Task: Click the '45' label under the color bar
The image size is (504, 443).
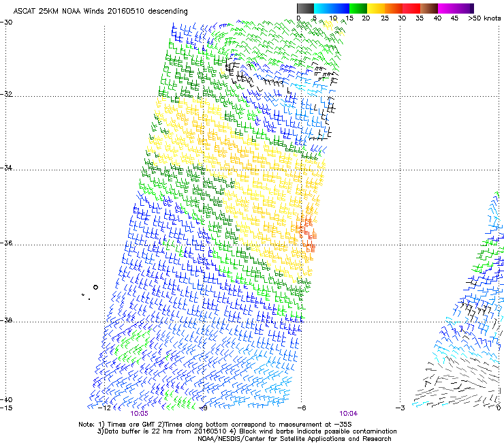Action: point(454,18)
